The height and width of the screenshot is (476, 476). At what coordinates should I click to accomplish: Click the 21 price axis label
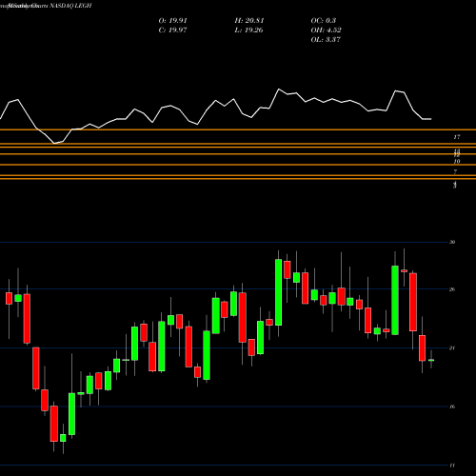point(452,348)
